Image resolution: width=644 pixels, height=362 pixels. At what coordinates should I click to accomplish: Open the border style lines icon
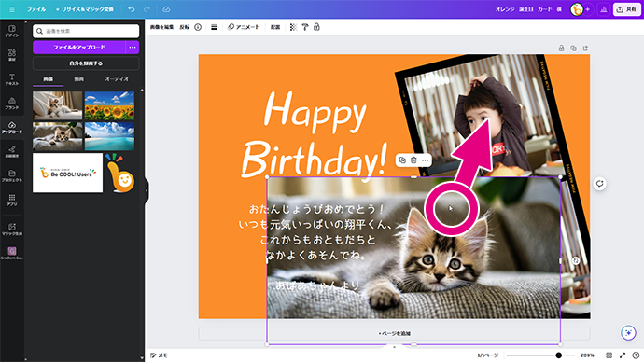[x=215, y=27]
